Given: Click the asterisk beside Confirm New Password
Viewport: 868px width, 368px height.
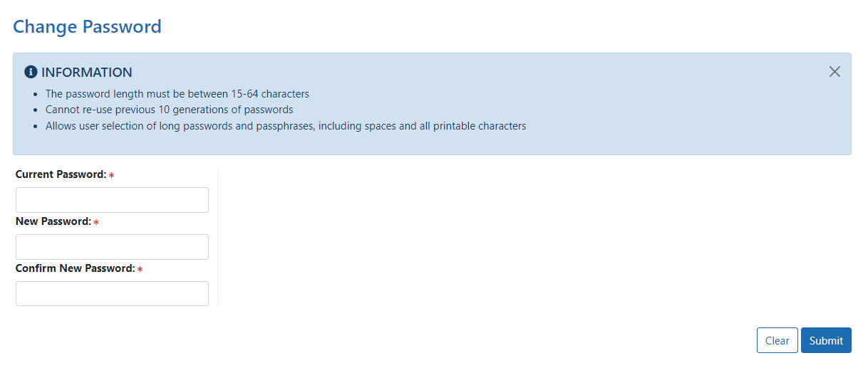Looking at the screenshot, I should pyautogui.click(x=140, y=269).
